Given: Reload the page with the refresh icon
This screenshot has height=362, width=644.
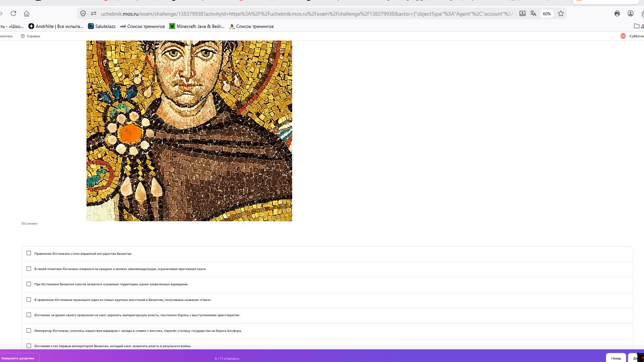Looking at the screenshot, I should [x=13, y=13].
